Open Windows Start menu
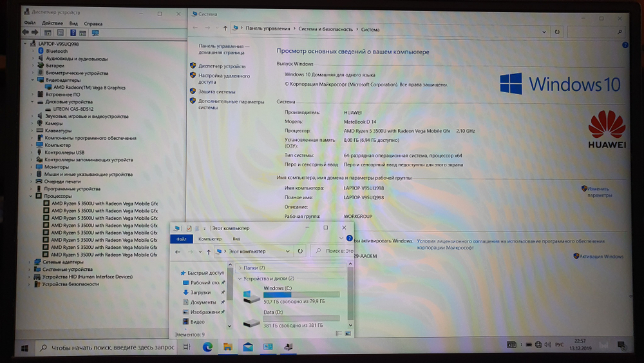 coord(24,348)
